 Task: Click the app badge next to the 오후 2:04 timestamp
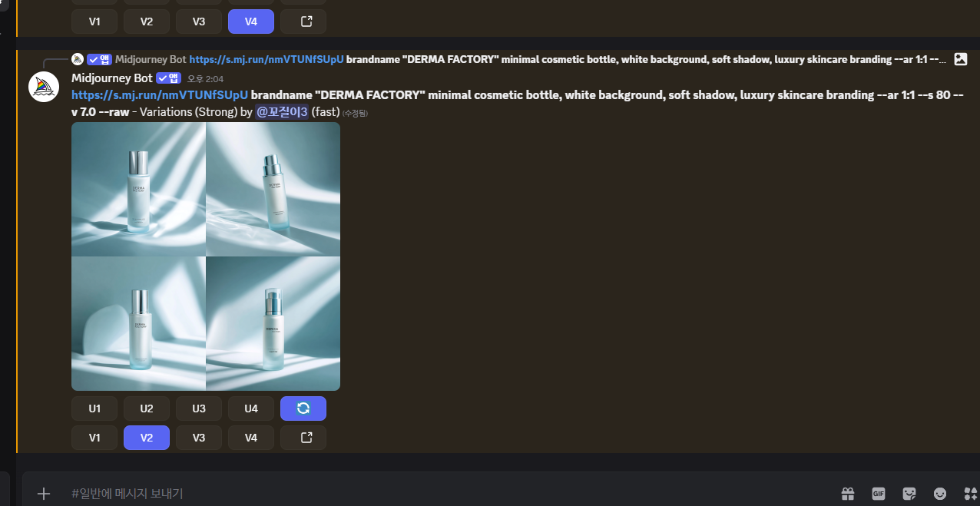(168, 78)
